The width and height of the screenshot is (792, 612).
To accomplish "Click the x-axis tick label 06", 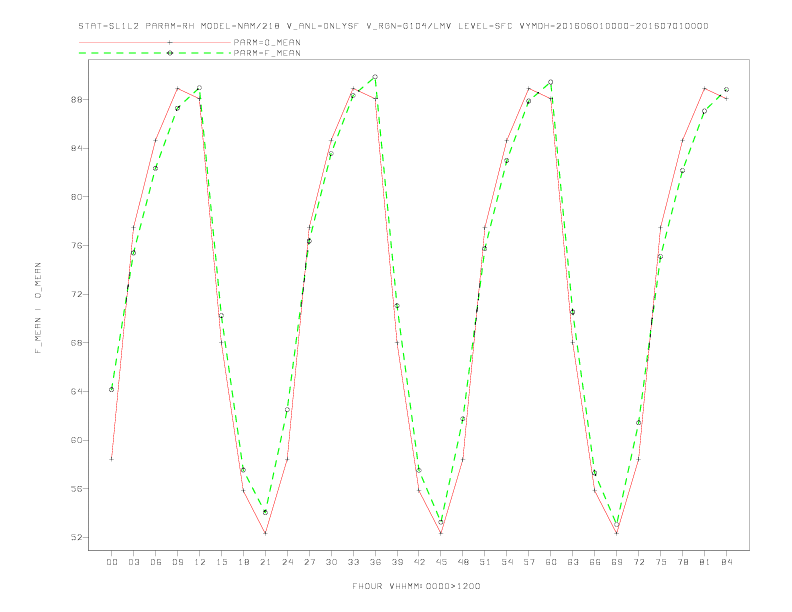I will tap(156, 562).
